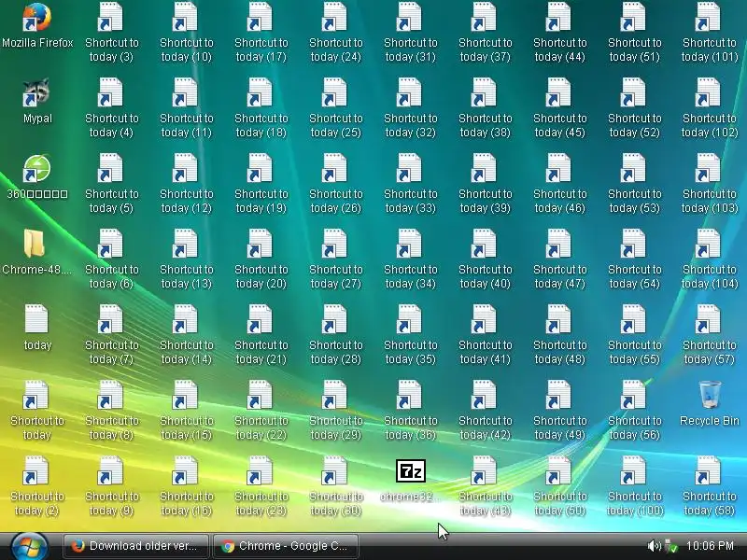Select 'Shortcut to today (10)' icon
747x560 pixels.
tap(186, 33)
